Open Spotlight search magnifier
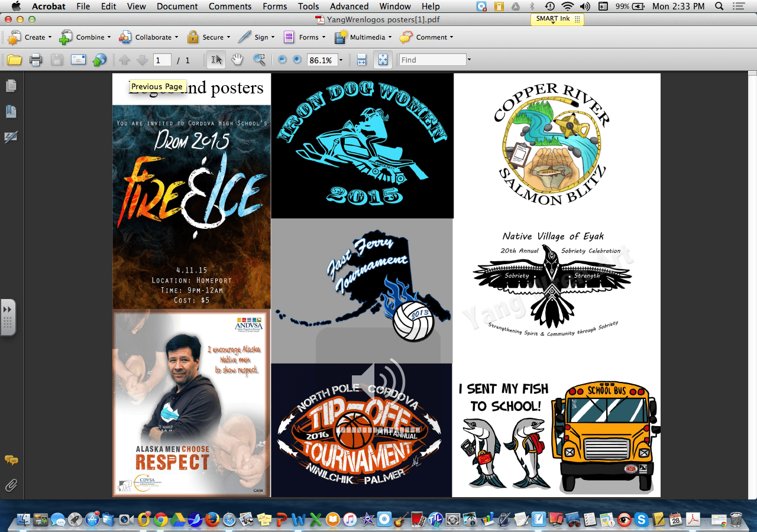The height and width of the screenshot is (532, 757). [x=719, y=7]
